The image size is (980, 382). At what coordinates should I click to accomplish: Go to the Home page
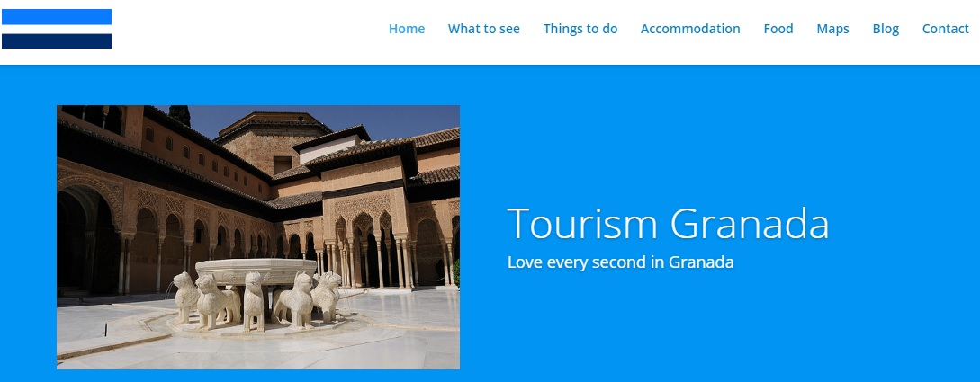pyautogui.click(x=406, y=29)
